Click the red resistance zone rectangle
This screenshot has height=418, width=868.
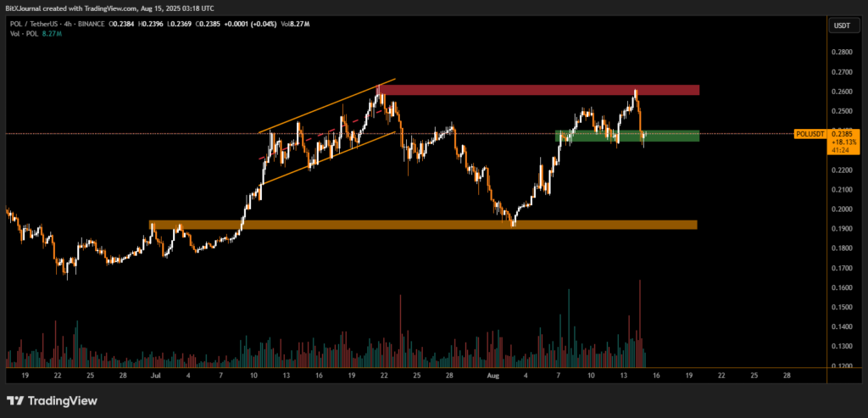point(542,90)
